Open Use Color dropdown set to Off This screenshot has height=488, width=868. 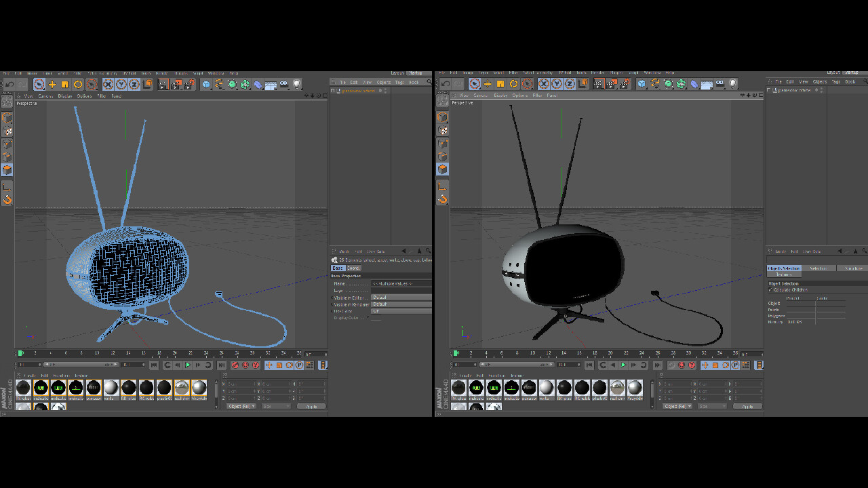(x=401, y=311)
